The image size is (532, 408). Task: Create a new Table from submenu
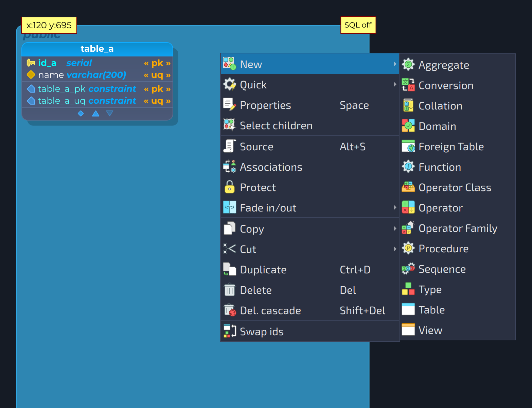click(458, 310)
